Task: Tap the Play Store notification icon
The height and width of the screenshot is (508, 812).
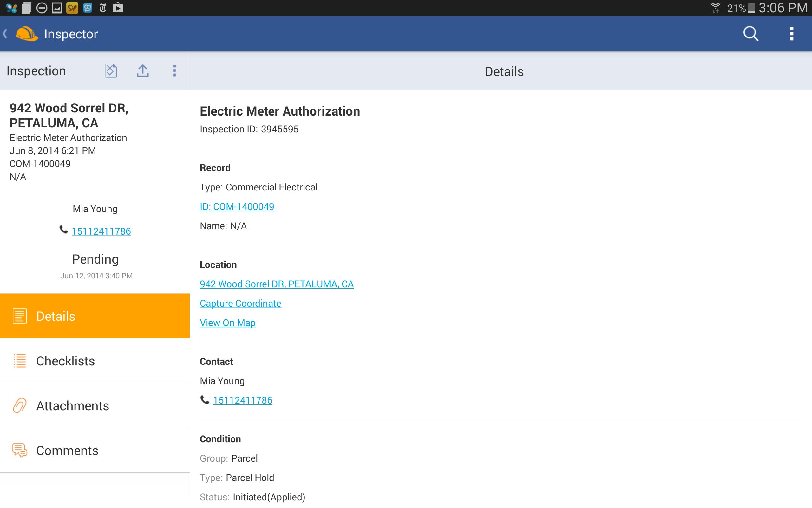Action: click(x=118, y=8)
